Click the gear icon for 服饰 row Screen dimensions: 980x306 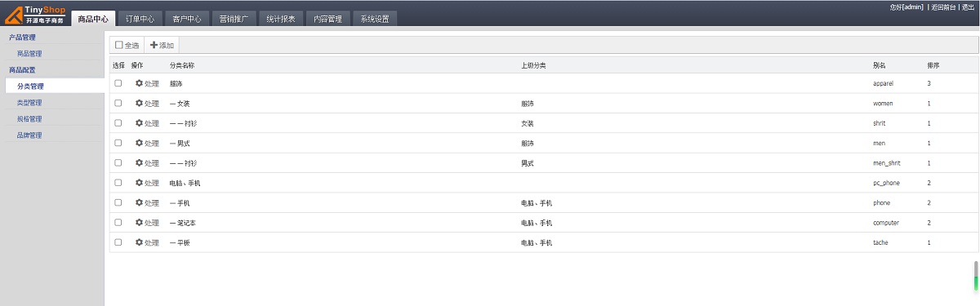pyautogui.click(x=139, y=83)
